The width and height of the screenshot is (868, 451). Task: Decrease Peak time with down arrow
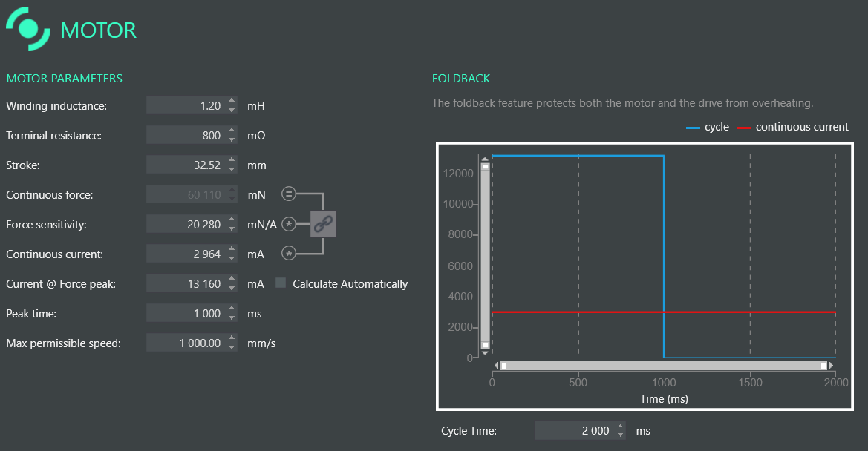coord(232,317)
